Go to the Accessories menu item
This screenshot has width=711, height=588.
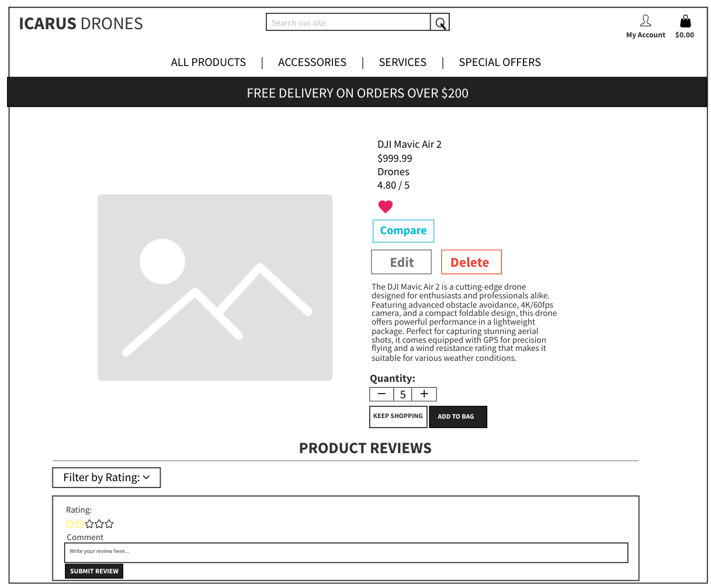click(x=312, y=62)
